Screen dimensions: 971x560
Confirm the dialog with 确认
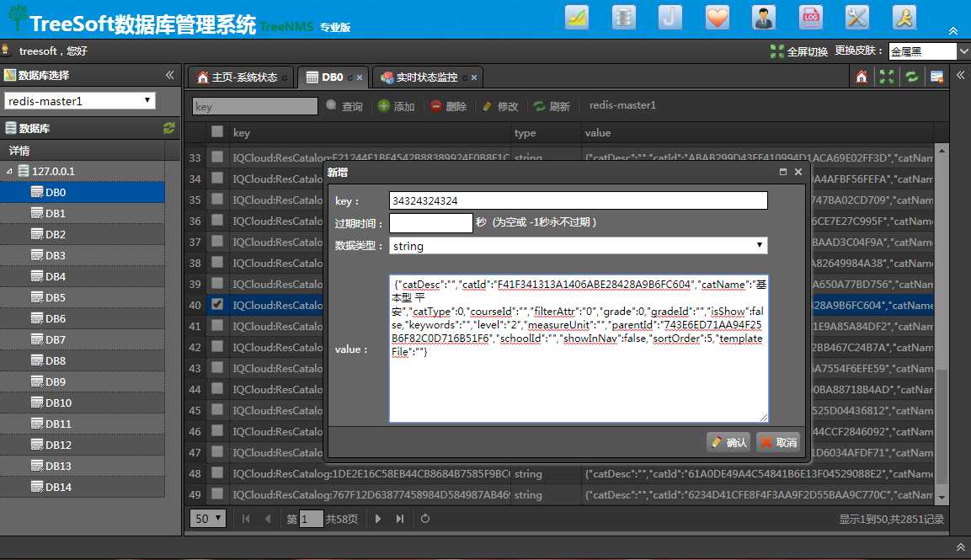(728, 442)
